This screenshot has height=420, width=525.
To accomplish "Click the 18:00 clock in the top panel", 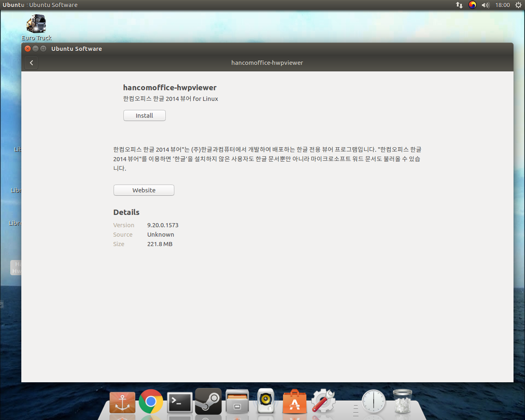I will point(502,5).
